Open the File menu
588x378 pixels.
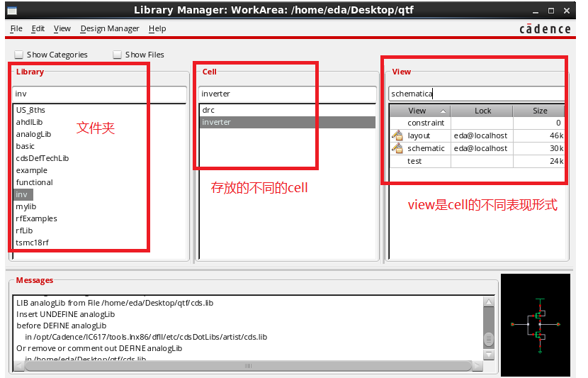pos(16,28)
